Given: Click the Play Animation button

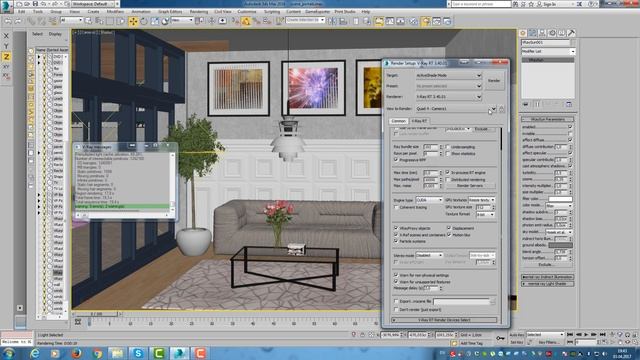Looking at the screenshot, I should [586, 335].
